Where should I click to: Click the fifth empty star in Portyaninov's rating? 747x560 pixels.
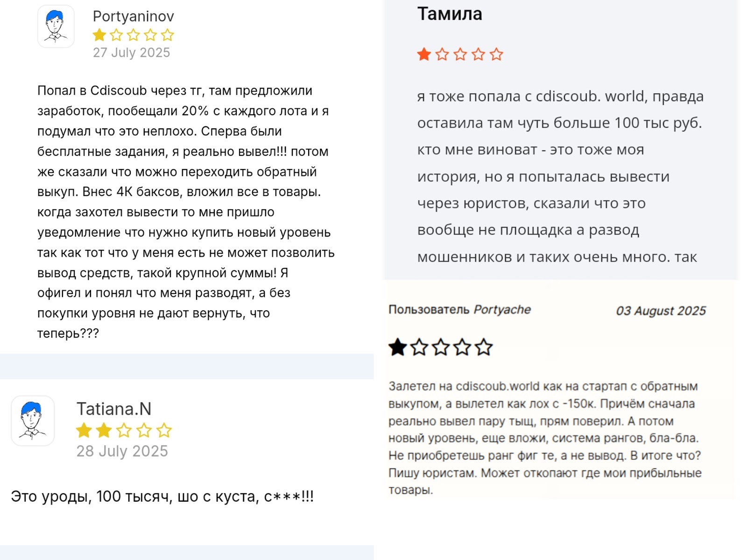(x=167, y=35)
